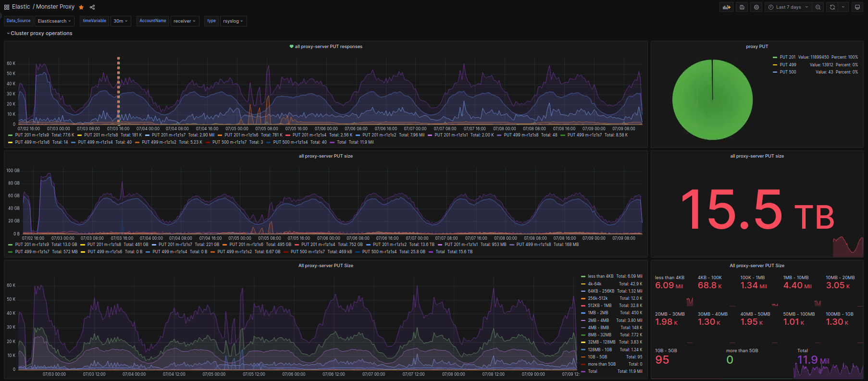Click the green heart icon in PUT responses title

(291, 47)
